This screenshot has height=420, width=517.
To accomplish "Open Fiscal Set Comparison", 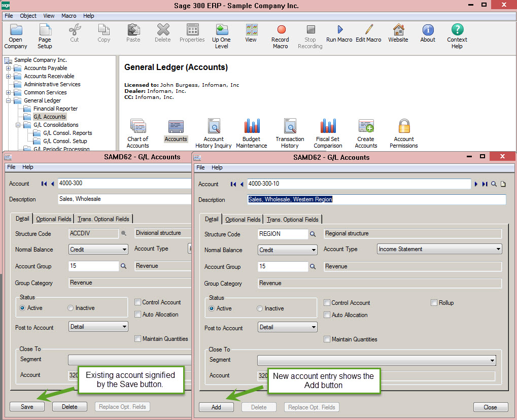I will 328,126.
